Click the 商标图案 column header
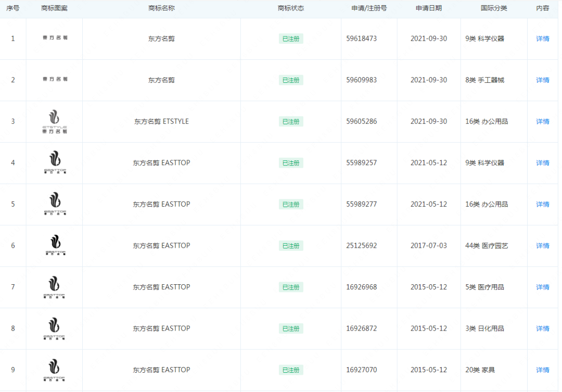The height and width of the screenshot is (392, 562). point(55,8)
